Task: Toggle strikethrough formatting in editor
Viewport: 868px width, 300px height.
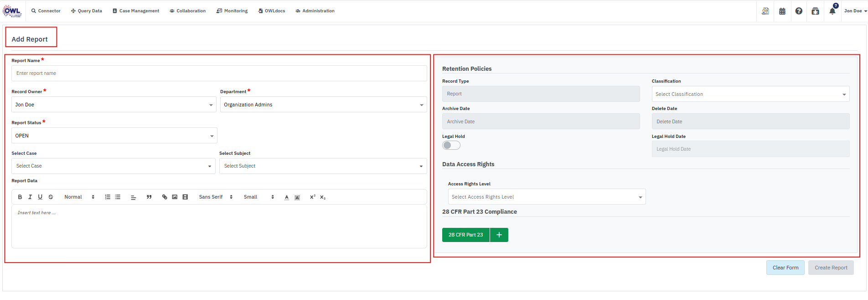Action: [x=51, y=197]
